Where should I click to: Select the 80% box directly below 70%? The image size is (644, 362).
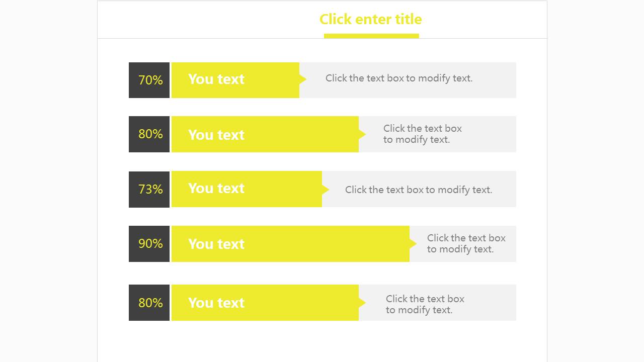(x=149, y=134)
